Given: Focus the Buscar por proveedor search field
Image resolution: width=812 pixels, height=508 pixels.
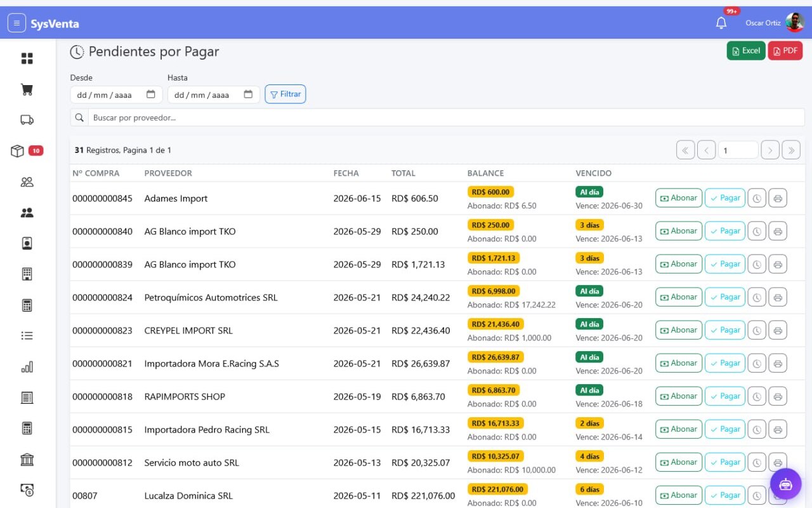Looking at the screenshot, I should coord(437,117).
